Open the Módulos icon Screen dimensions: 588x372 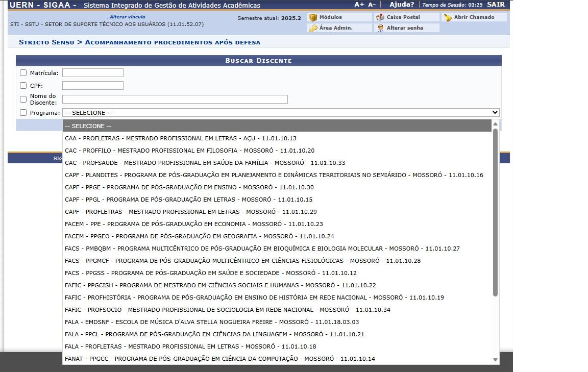313,17
